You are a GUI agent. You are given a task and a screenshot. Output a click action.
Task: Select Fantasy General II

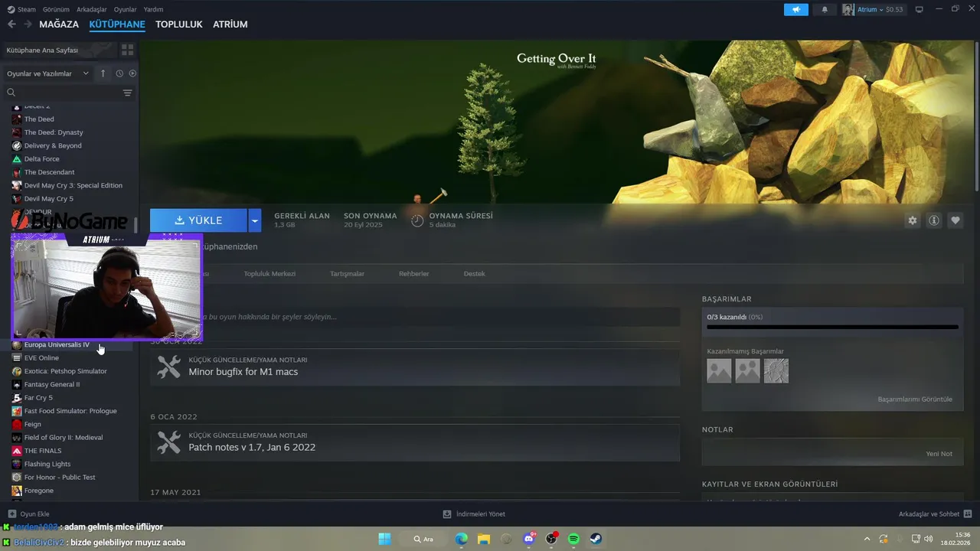tap(51, 384)
